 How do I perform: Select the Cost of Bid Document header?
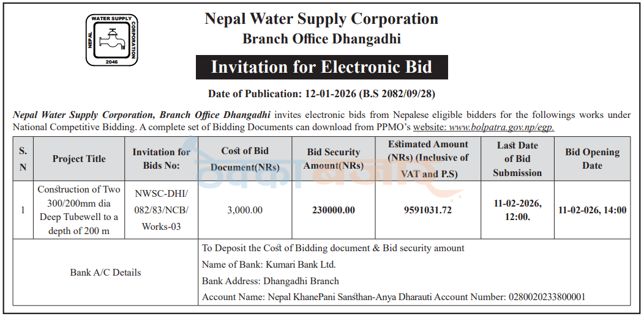[245, 159]
